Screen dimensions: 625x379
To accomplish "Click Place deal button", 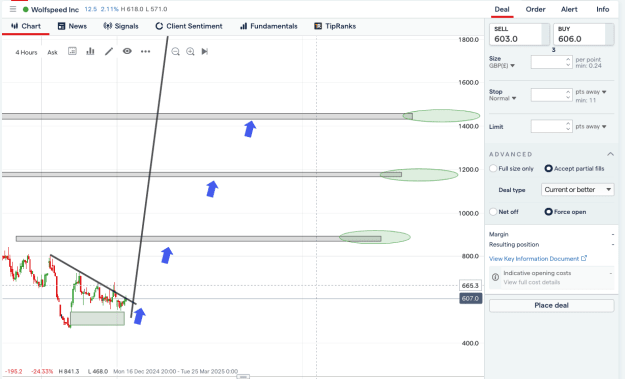I will point(552,305).
